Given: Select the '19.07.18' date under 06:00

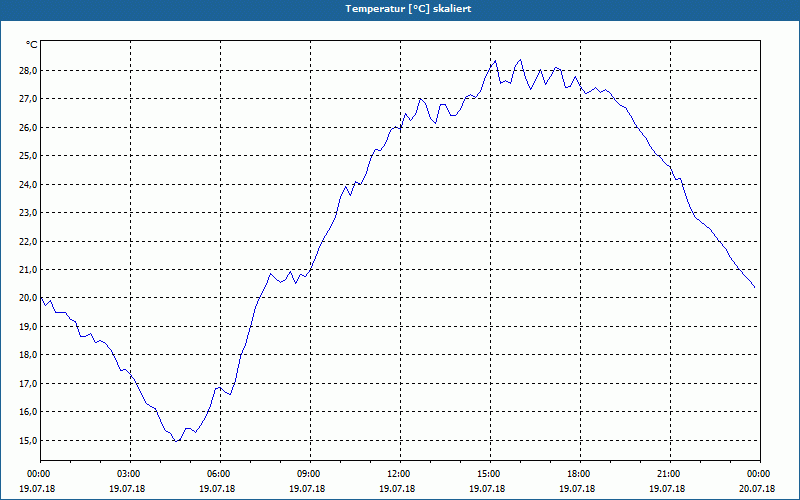Looking at the screenshot, I should (217, 489).
